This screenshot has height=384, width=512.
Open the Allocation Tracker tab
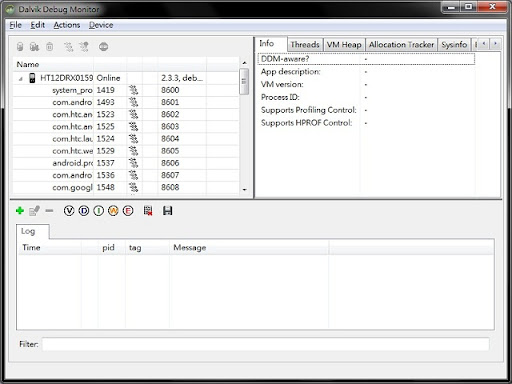(x=401, y=45)
